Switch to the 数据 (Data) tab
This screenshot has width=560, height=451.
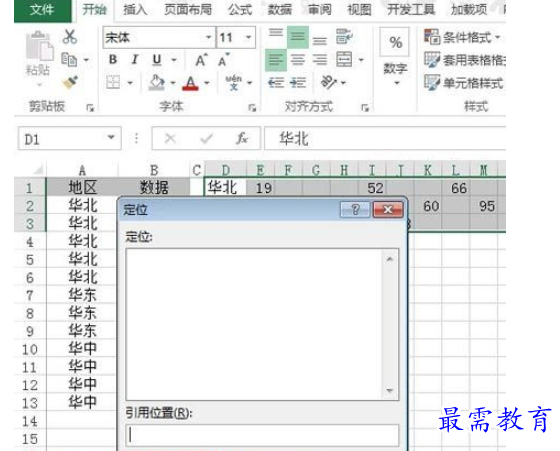pyautogui.click(x=280, y=10)
